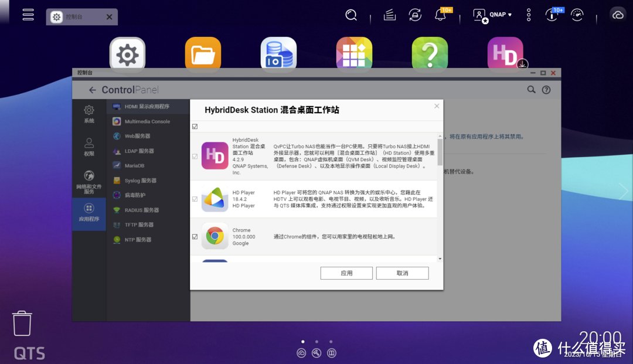Open Syslog 服务器 menu item
This screenshot has width=633, height=364.
148,181
